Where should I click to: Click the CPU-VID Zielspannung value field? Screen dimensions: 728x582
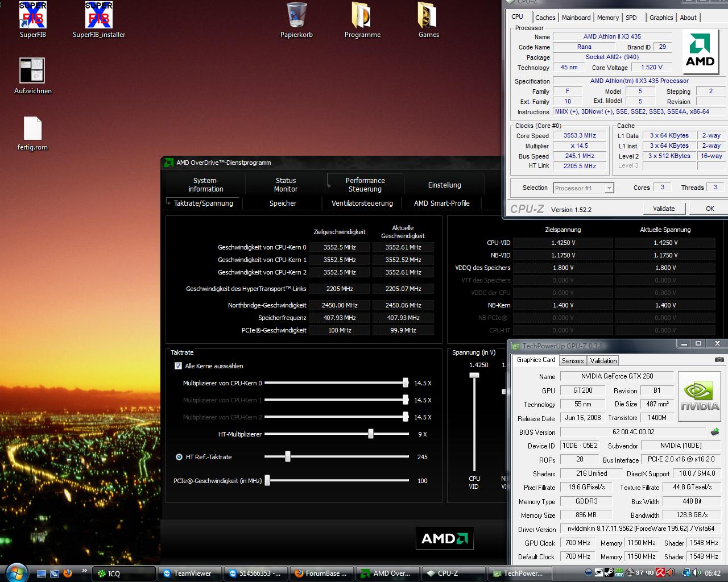point(562,243)
